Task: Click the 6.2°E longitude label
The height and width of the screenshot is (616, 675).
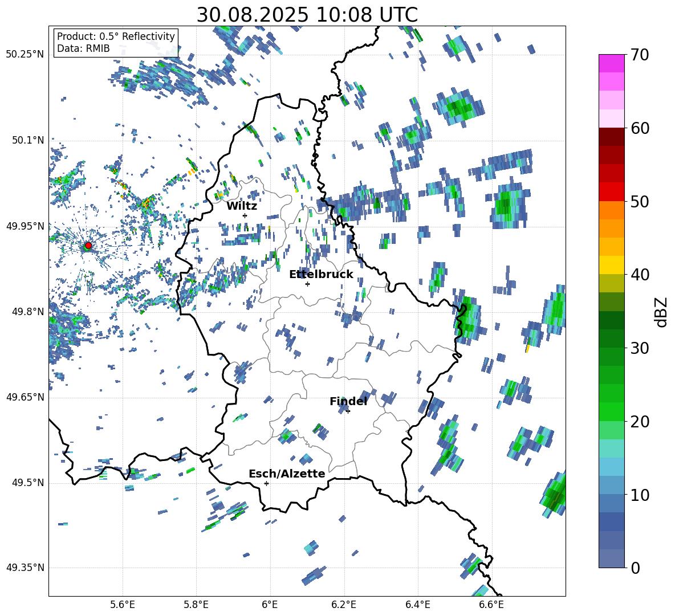Action: pos(344,605)
